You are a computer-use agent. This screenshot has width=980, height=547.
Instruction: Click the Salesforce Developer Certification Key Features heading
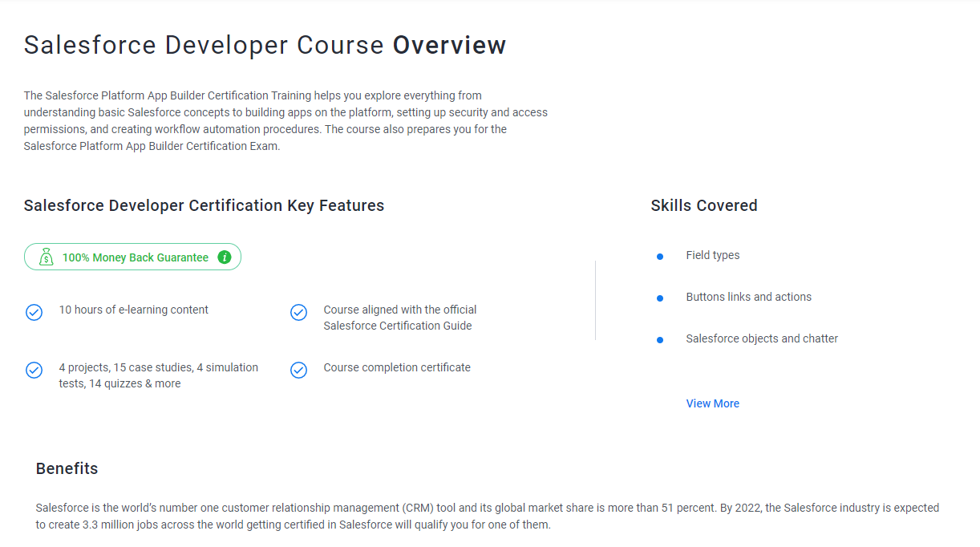coord(204,205)
